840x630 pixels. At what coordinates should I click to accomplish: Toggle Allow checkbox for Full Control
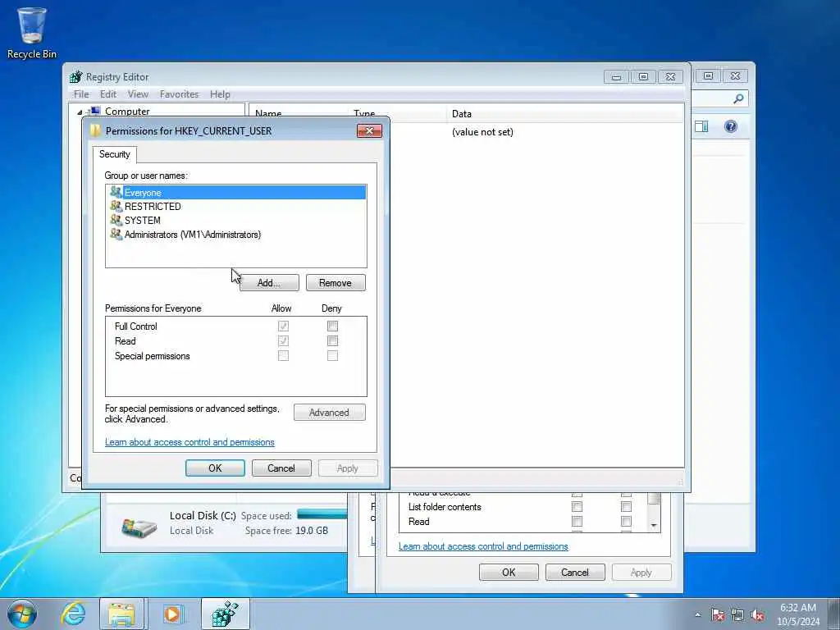(x=283, y=326)
